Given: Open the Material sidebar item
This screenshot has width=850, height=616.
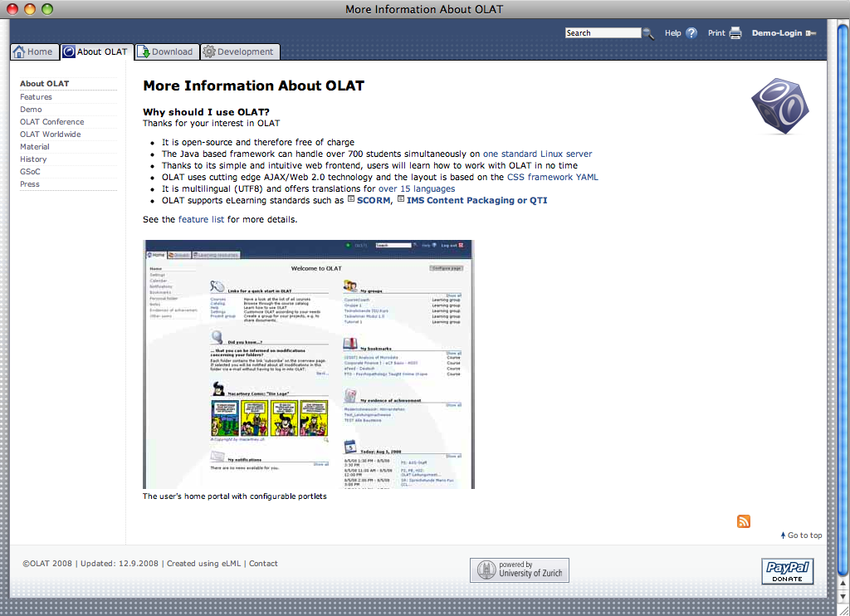Looking at the screenshot, I should (x=35, y=147).
